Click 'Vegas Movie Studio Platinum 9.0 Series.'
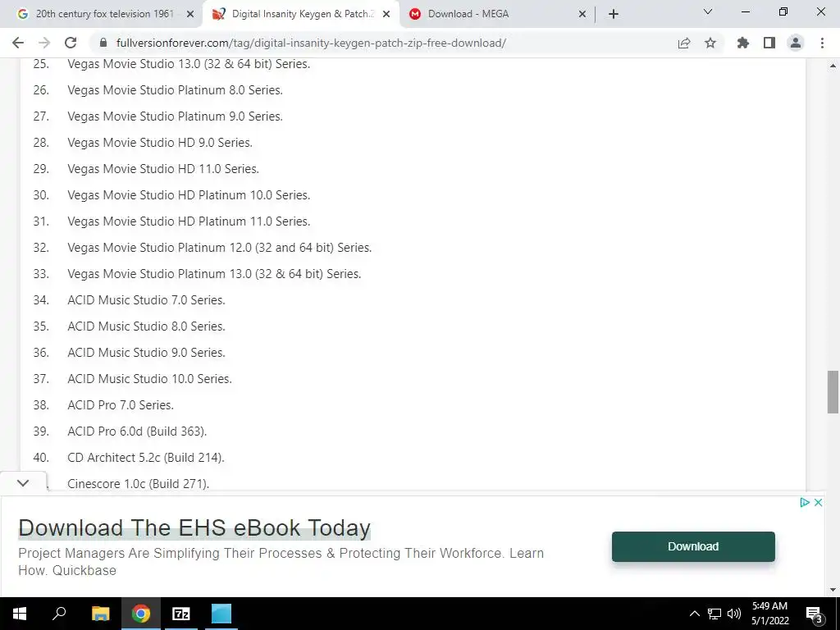840x630 pixels. pyautogui.click(x=176, y=116)
